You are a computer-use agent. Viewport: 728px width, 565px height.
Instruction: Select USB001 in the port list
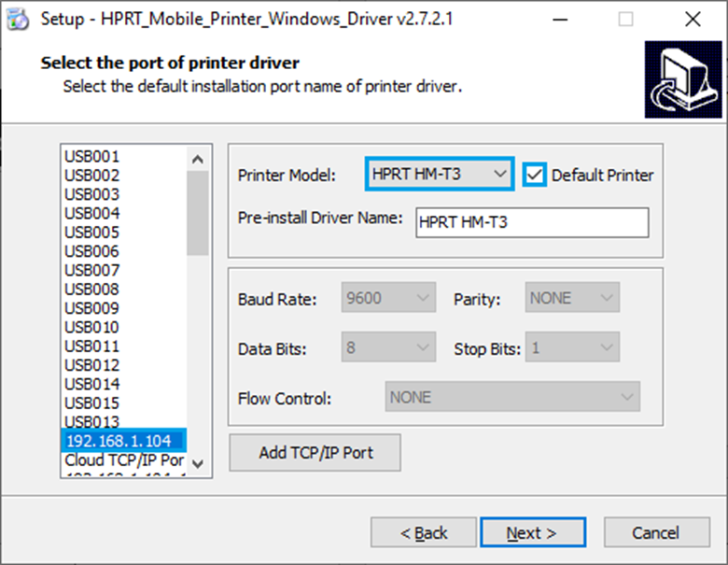[x=91, y=157]
